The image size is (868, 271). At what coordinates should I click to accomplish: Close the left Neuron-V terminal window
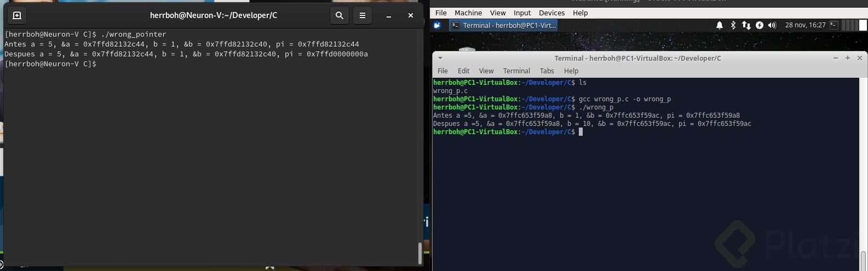click(411, 15)
